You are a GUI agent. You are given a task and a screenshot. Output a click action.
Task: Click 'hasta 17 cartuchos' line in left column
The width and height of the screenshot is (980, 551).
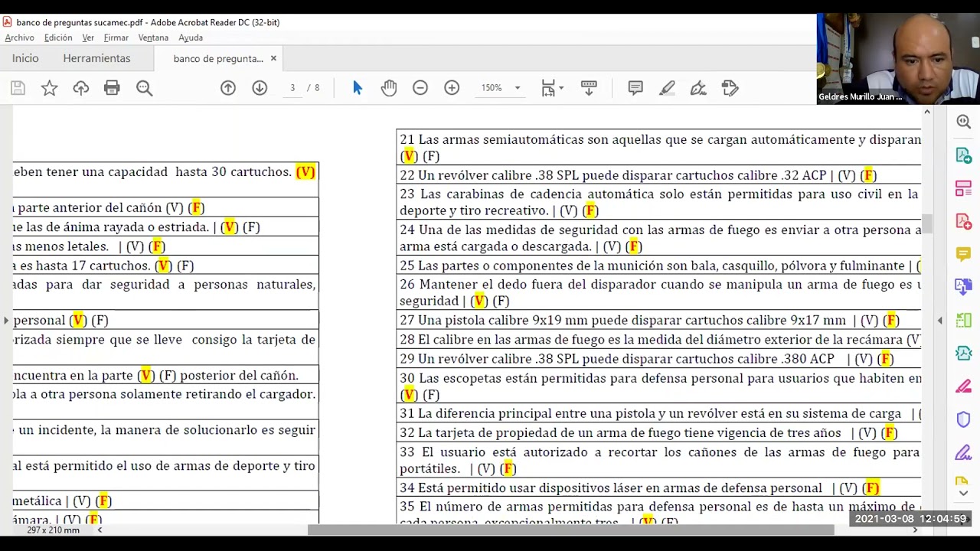tap(103, 266)
